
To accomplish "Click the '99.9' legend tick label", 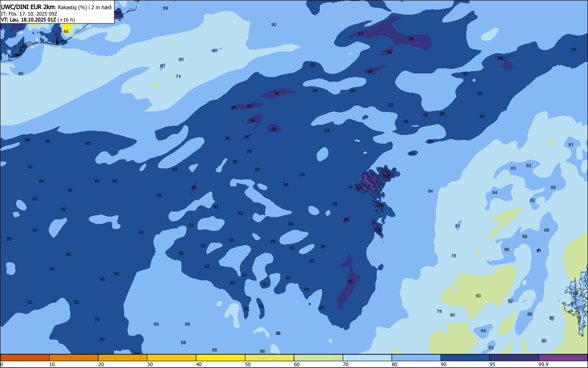I will tap(543, 364).
